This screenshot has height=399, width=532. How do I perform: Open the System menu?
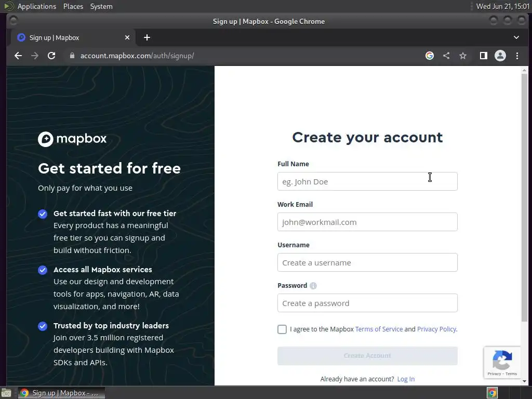101,6
